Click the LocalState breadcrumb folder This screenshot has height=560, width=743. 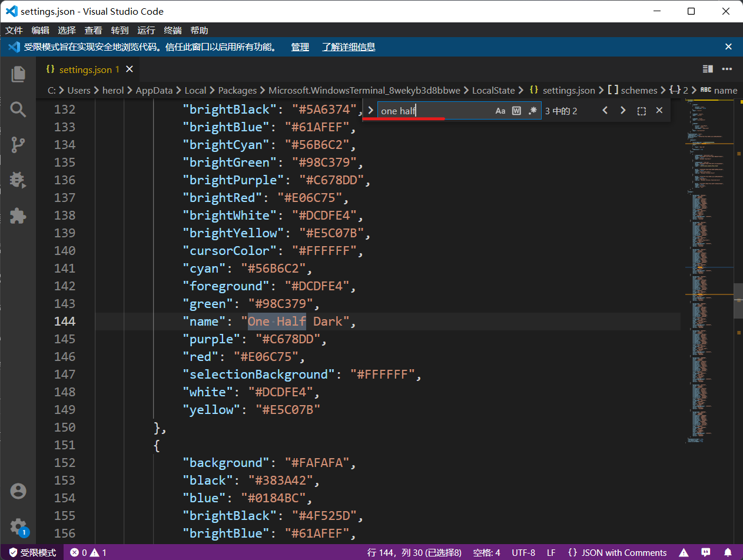493,90
